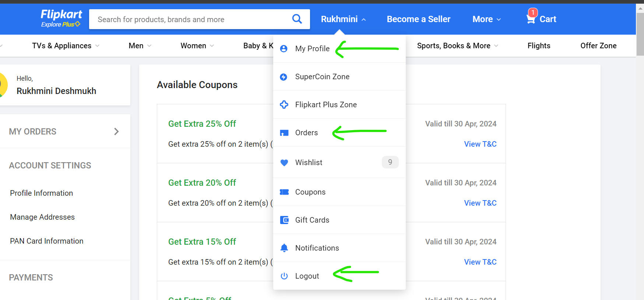
Task: Click the Orders box icon
Action: pyautogui.click(x=284, y=133)
